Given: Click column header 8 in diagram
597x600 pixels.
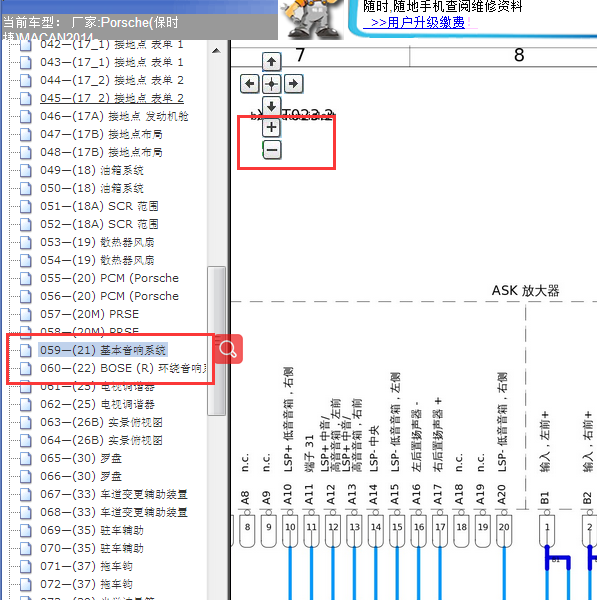Looking at the screenshot, I should pyautogui.click(x=519, y=55).
